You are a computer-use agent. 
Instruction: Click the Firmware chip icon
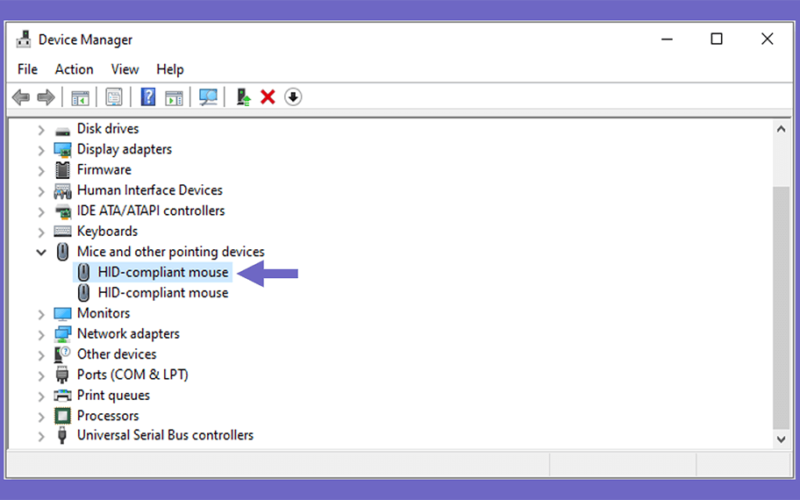click(x=63, y=170)
